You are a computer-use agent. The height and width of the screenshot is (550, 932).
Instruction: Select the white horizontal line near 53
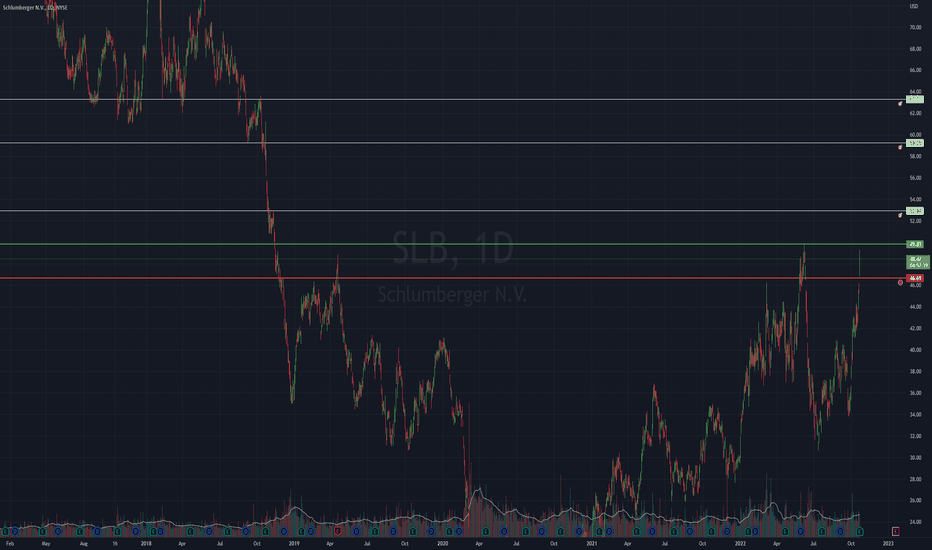tap(452, 210)
